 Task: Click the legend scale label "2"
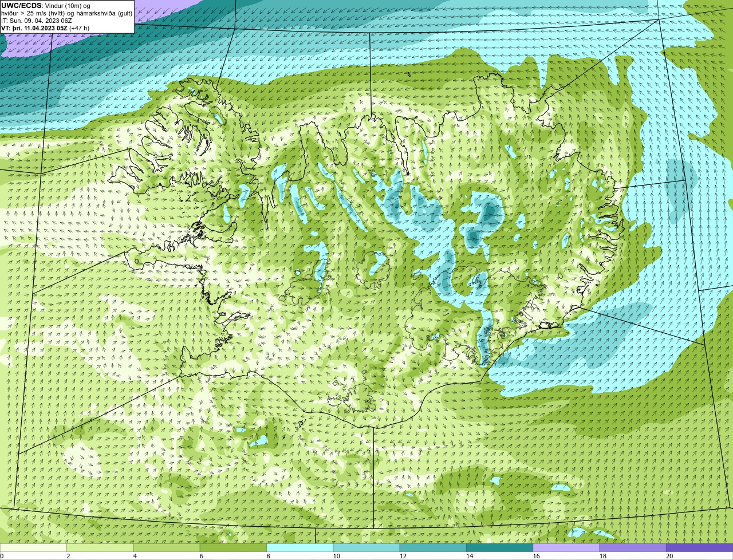(68, 556)
